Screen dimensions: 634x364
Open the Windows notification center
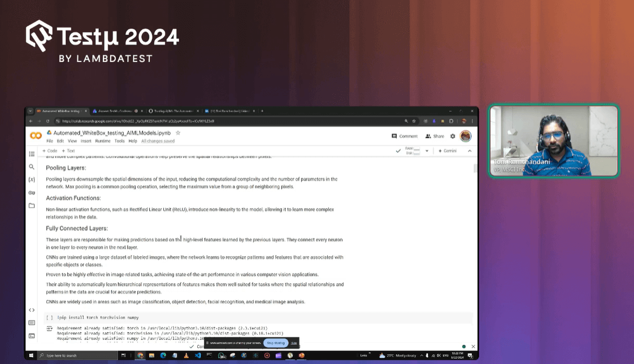(470, 356)
